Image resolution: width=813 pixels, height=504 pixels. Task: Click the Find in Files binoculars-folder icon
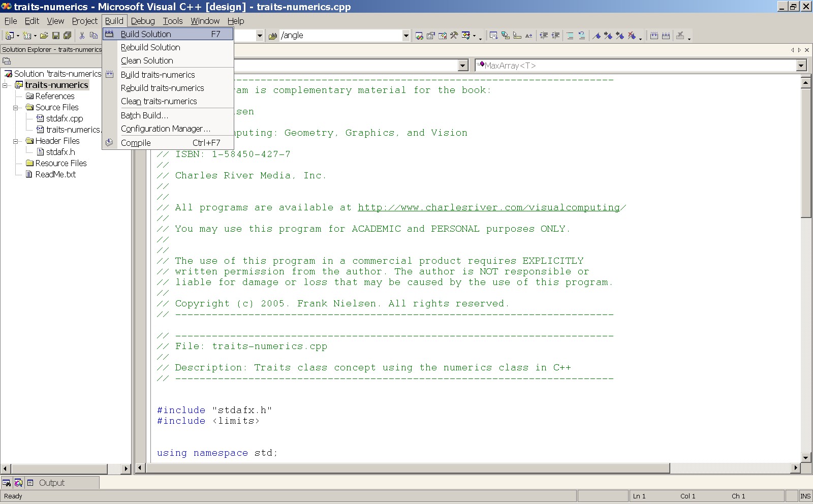tap(273, 36)
